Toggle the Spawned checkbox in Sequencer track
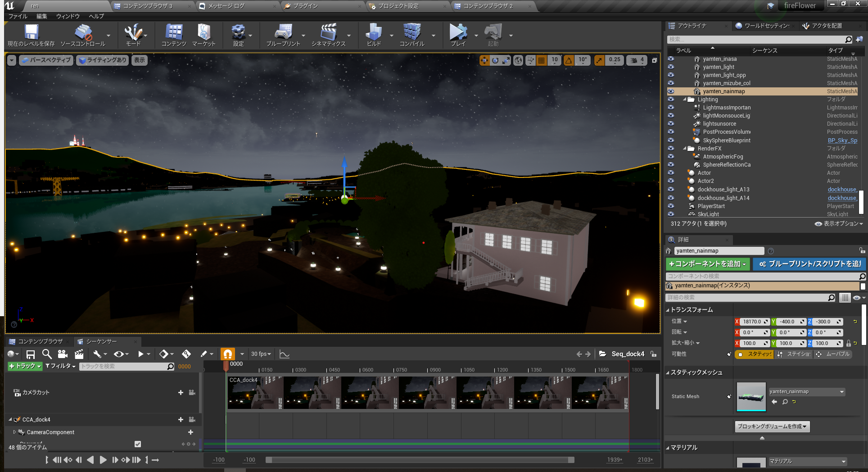The height and width of the screenshot is (472, 868). tap(138, 444)
